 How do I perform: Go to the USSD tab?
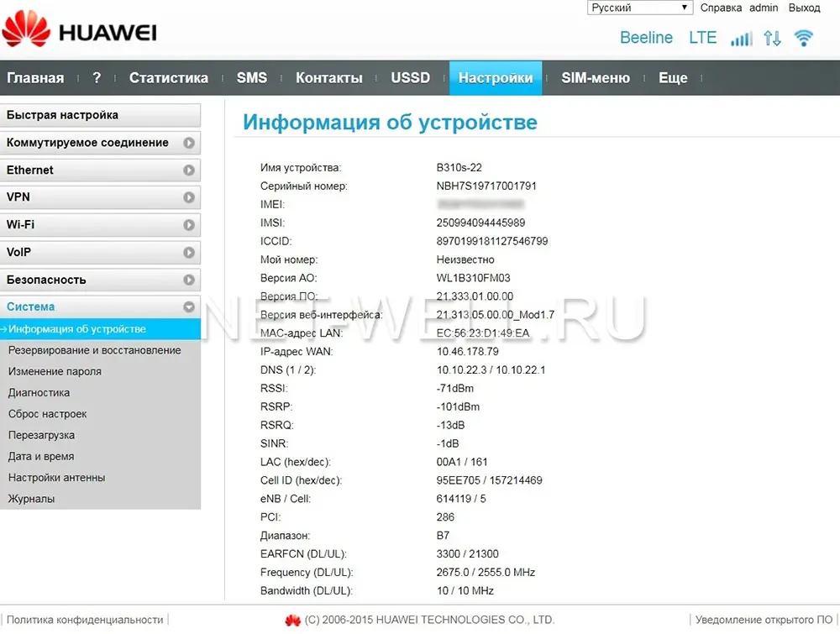click(x=410, y=78)
